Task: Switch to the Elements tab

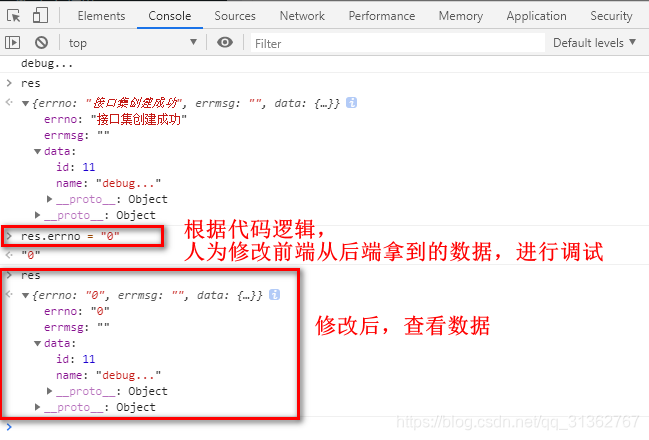Action: [x=101, y=16]
